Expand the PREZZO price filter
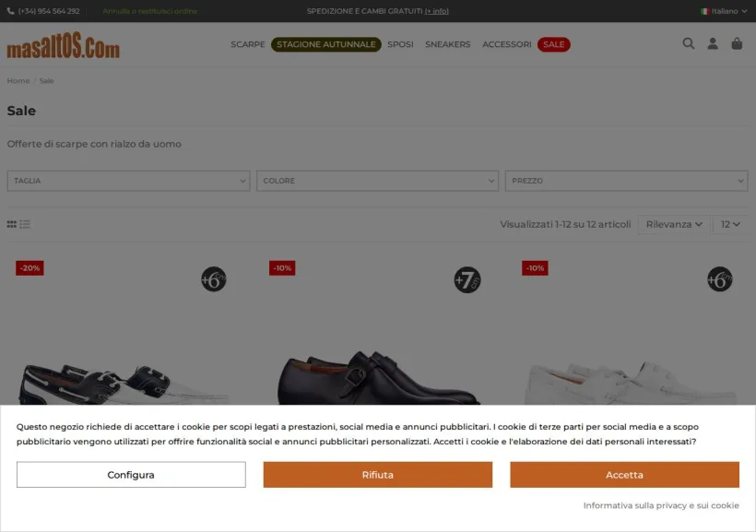The width and height of the screenshot is (756, 532). tap(626, 181)
